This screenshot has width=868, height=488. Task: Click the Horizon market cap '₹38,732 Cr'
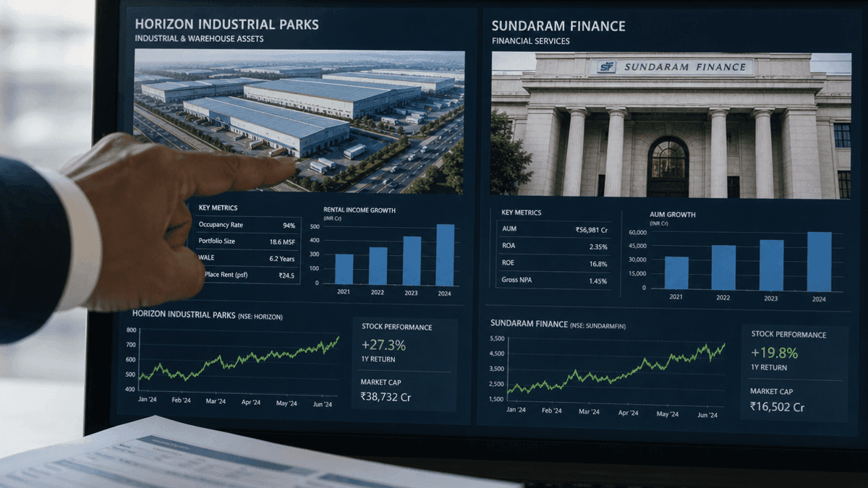coord(386,397)
